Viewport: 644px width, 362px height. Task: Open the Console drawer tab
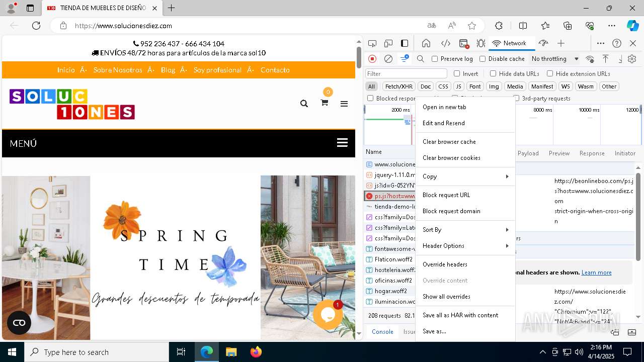pos(382,332)
